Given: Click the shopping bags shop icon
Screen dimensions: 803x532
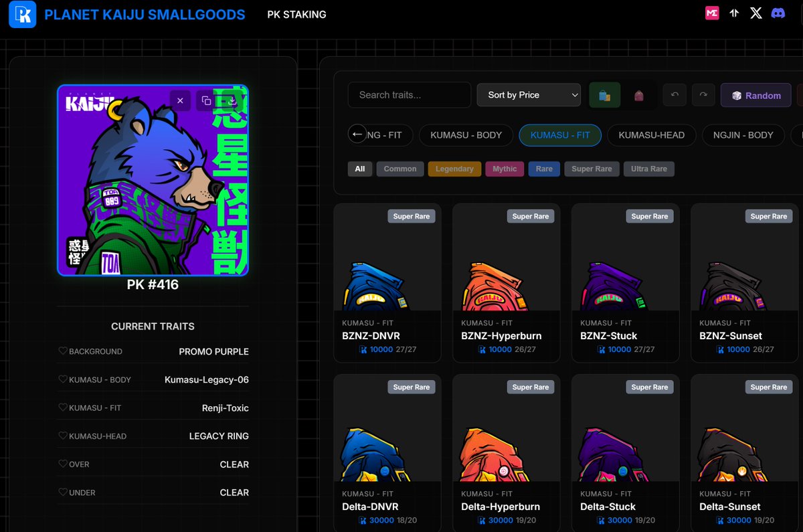Looking at the screenshot, I should [604, 95].
